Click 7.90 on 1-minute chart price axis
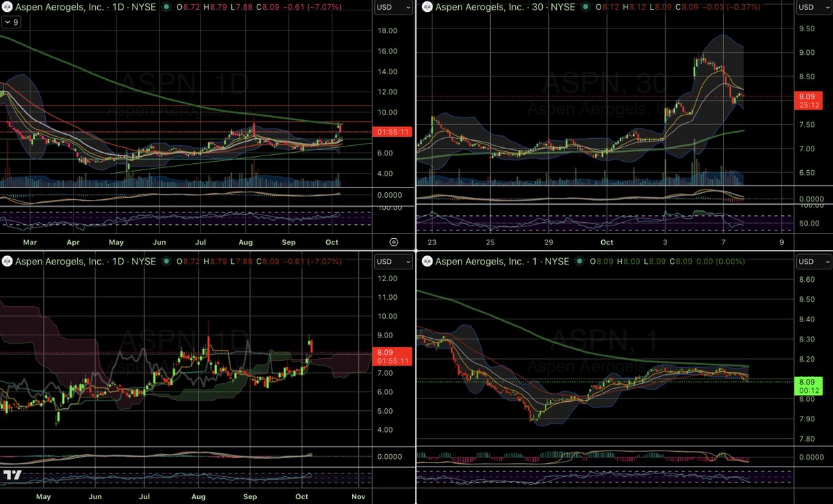Viewport: 833px width, 504px height. click(807, 419)
